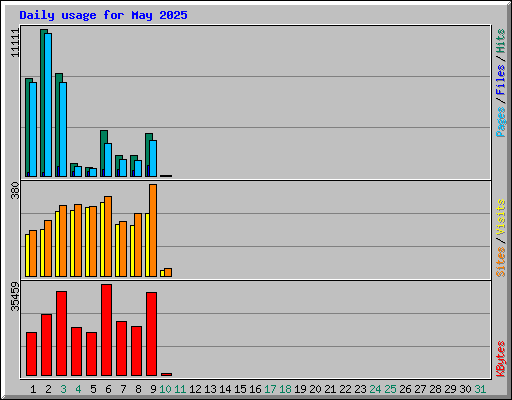The image size is (512, 400).
Task: Click the day 10 small orange sites bar
Action: point(168,273)
